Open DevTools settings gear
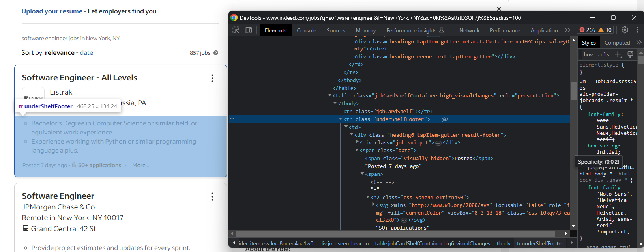644x252 pixels. point(625,30)
